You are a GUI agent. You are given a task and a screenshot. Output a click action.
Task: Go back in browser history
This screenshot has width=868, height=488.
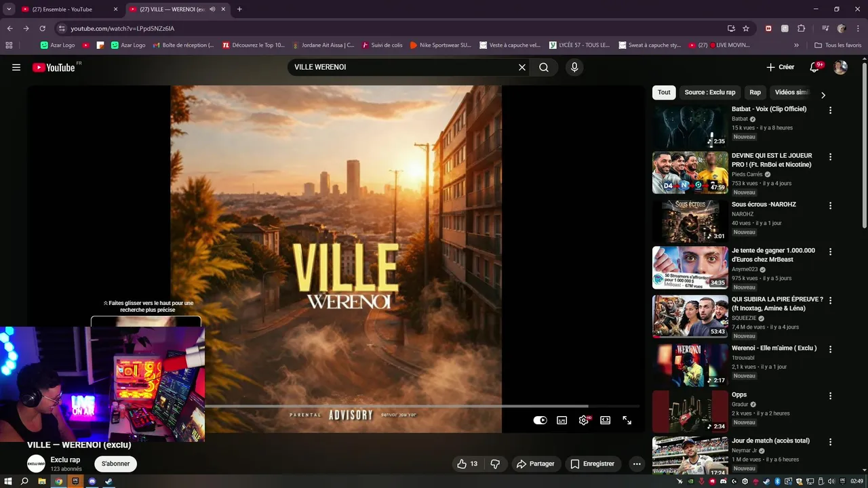(x=9, y=28)
